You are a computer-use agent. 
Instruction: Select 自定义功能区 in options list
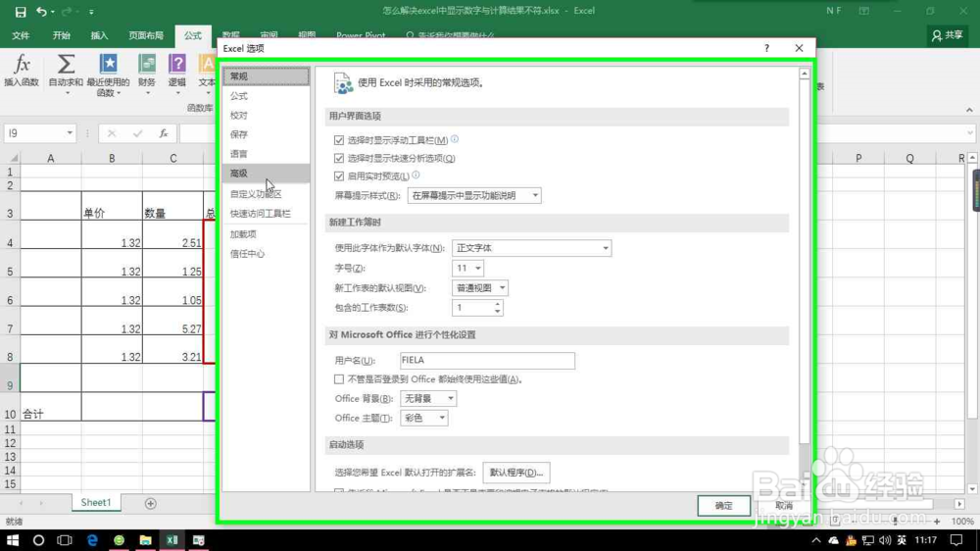(x=267, y=194)
